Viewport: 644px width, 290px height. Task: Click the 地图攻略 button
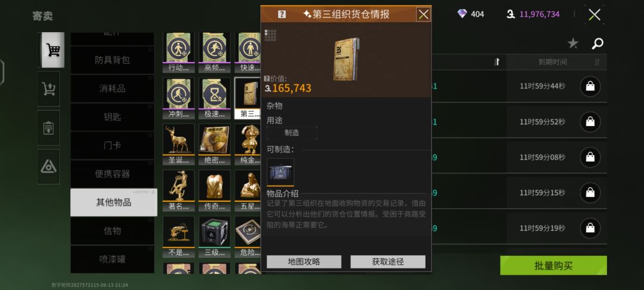[304, 262]
